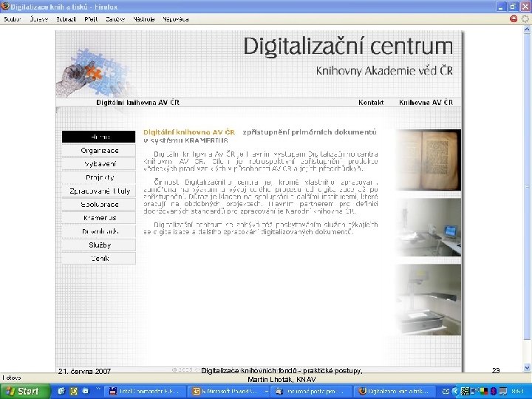Open the Windows Start menu
The image size is (532, 399).
[x=24, y=392]
